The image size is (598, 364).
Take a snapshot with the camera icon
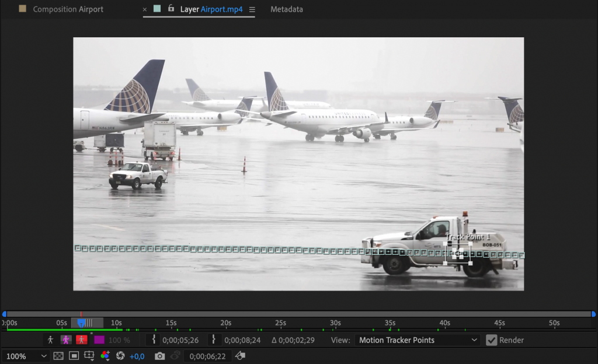tap(159, 356)
